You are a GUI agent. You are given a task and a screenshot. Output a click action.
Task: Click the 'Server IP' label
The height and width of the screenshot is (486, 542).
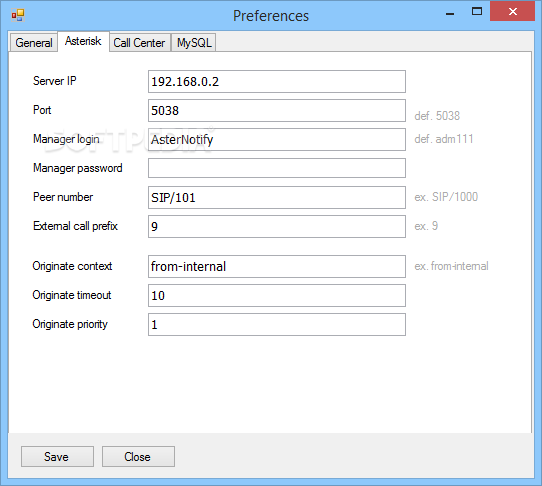click(x=55, y=81)
